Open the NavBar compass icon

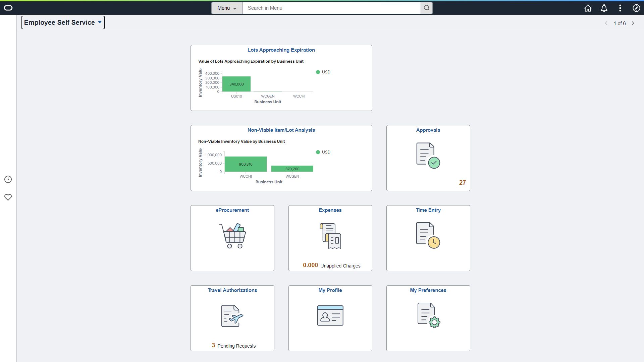click(636, 8)
